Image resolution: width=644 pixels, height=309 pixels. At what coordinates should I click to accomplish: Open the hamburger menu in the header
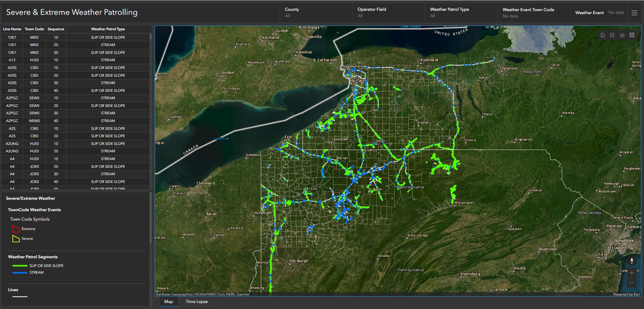[x=635, y=12]
